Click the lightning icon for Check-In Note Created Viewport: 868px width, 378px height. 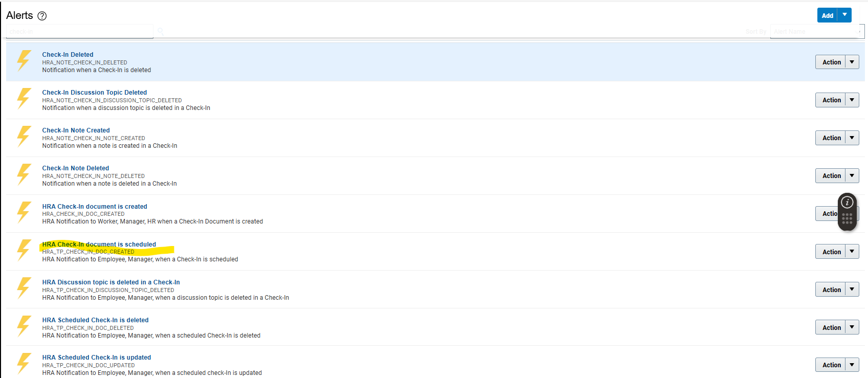pyautogui.click(x=24, y=137)
